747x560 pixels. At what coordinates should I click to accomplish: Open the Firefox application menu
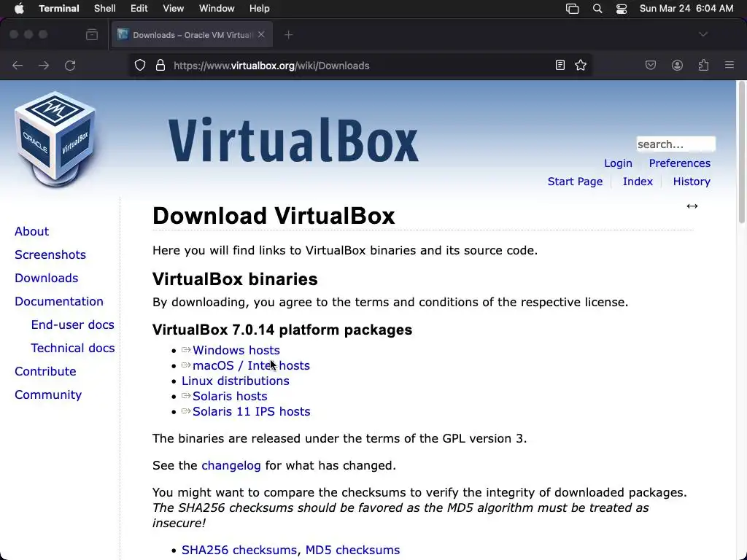[x=729, y=65]
